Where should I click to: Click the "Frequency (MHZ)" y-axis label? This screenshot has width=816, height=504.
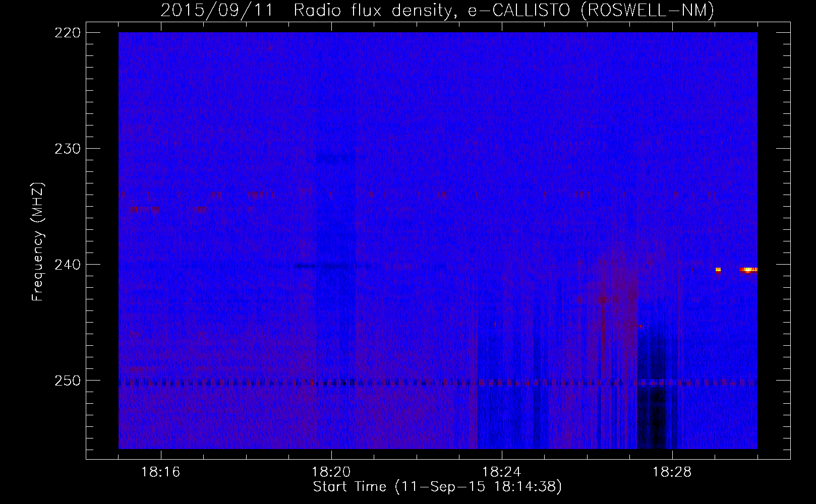(38, 242)
